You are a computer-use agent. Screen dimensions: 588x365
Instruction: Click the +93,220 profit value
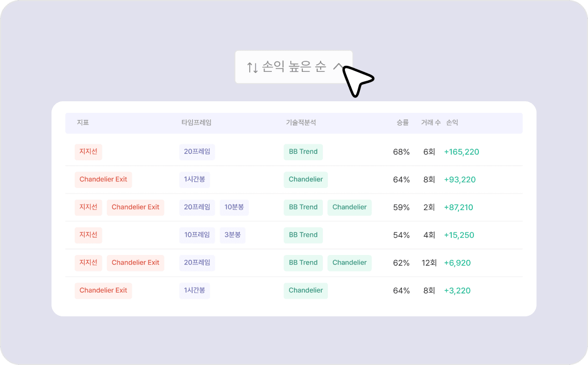pyautogui.click(x=460, y=180)
